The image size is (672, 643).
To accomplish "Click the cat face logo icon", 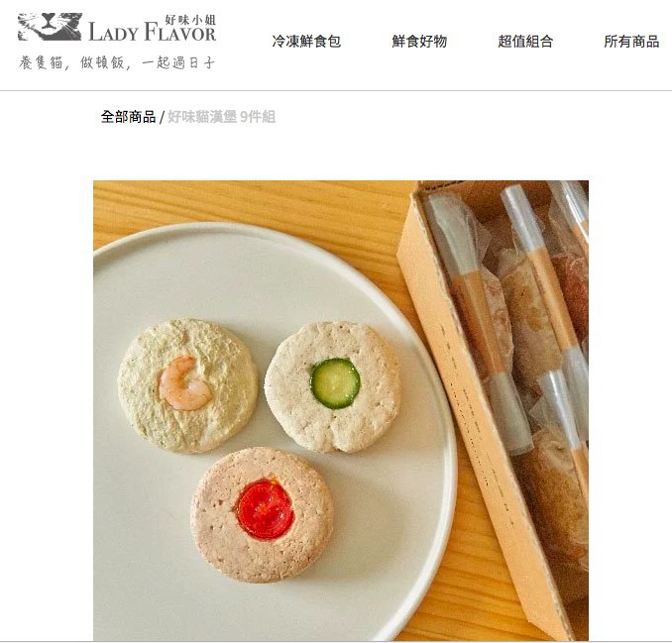I will pyautogui.click(x=50, y=27).
